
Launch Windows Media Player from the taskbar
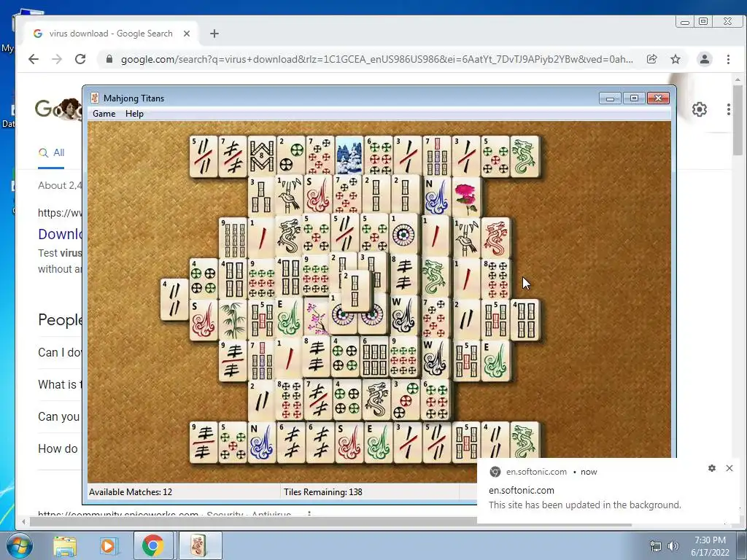(108, 546)
